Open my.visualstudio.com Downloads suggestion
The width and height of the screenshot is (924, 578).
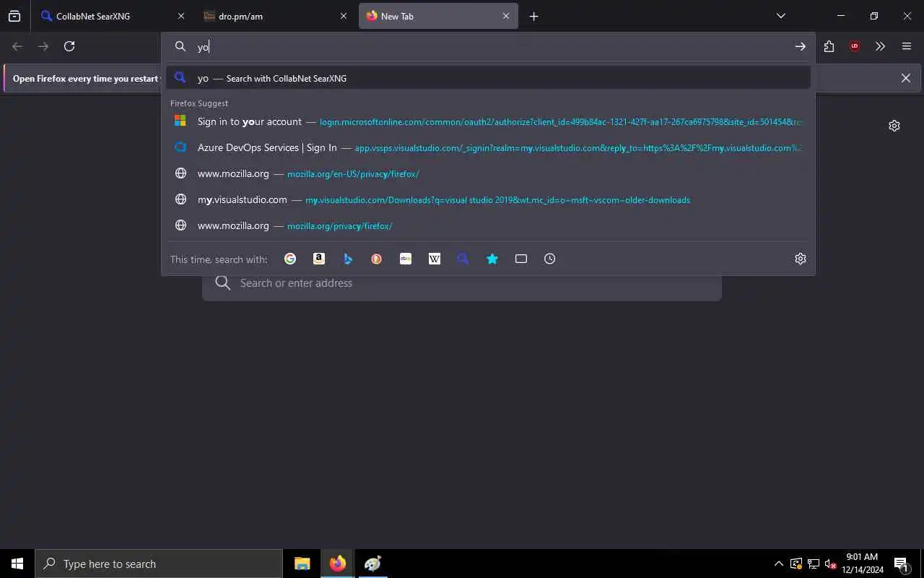point(488,199)
